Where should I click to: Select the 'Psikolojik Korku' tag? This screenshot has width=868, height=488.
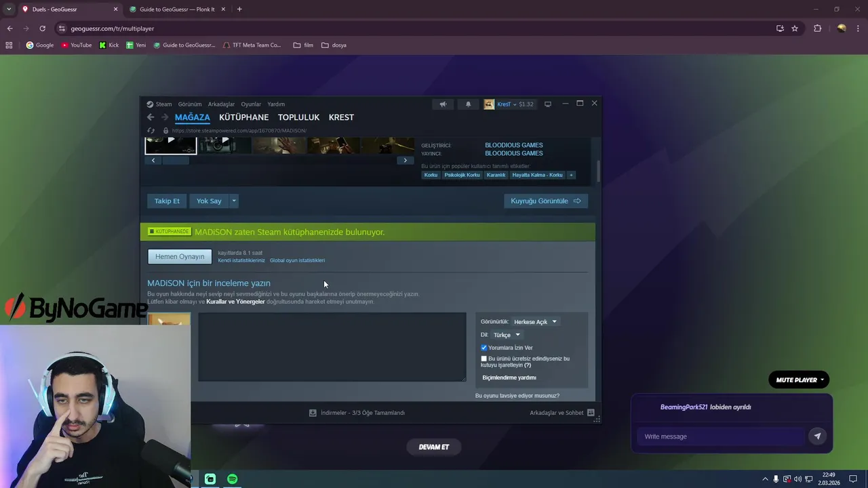[462, 175]
